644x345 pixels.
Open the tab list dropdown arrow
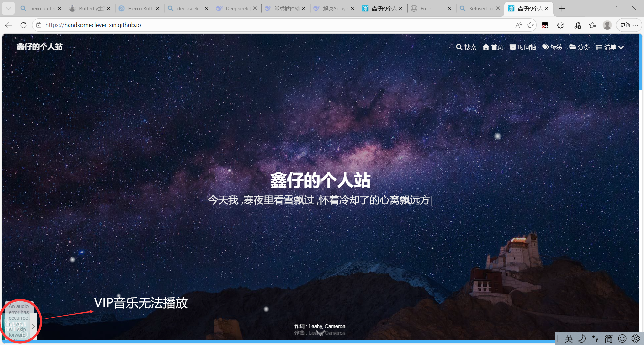pos(8,9)
